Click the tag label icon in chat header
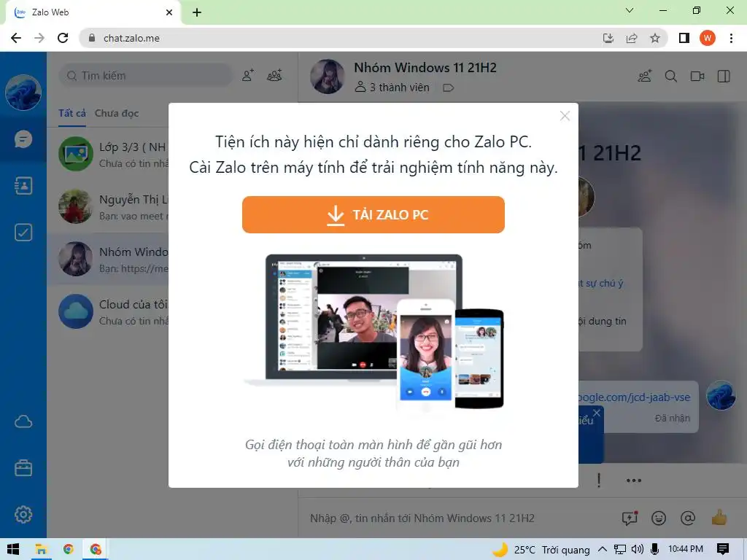Image resolution: width=747 pixels, height=560 pixels. click(x=449, y=87)
